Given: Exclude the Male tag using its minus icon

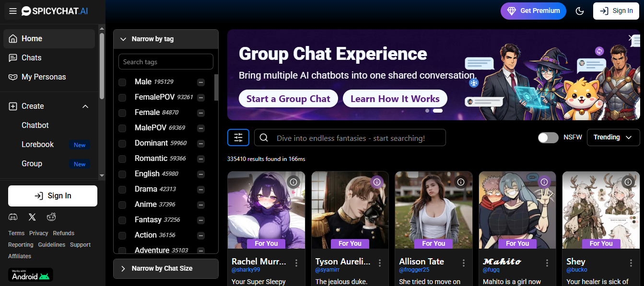Looking at the screenshot, I should [201, 82].
